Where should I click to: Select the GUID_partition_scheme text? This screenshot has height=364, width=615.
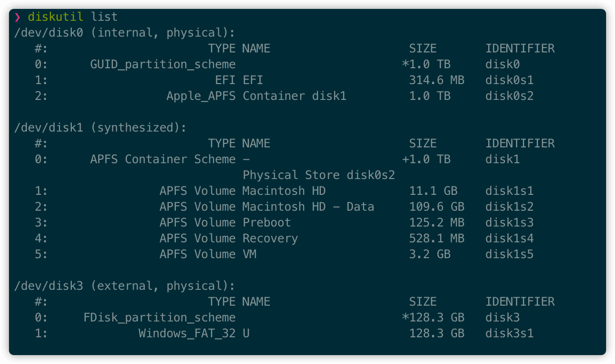tap(162, 64)
